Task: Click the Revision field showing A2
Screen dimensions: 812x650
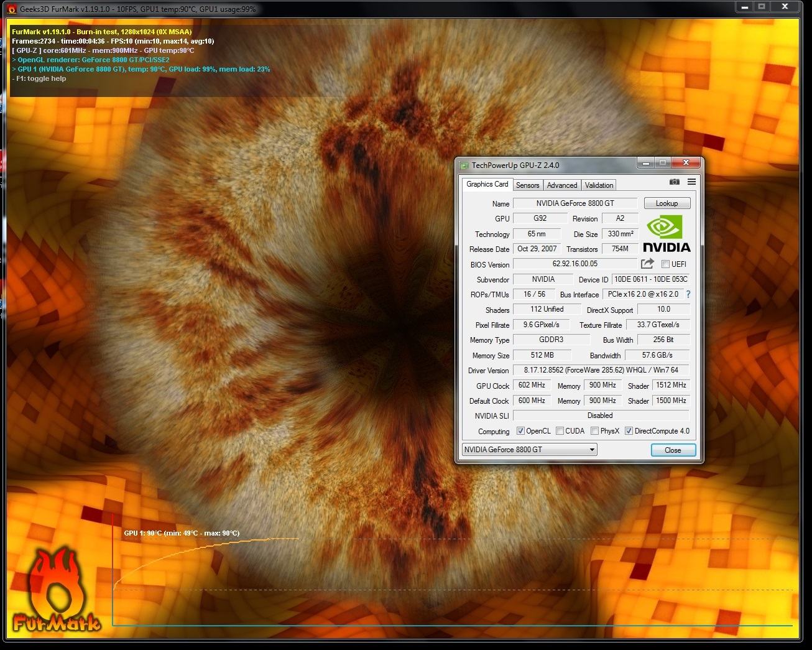Action: coord(619,218)
